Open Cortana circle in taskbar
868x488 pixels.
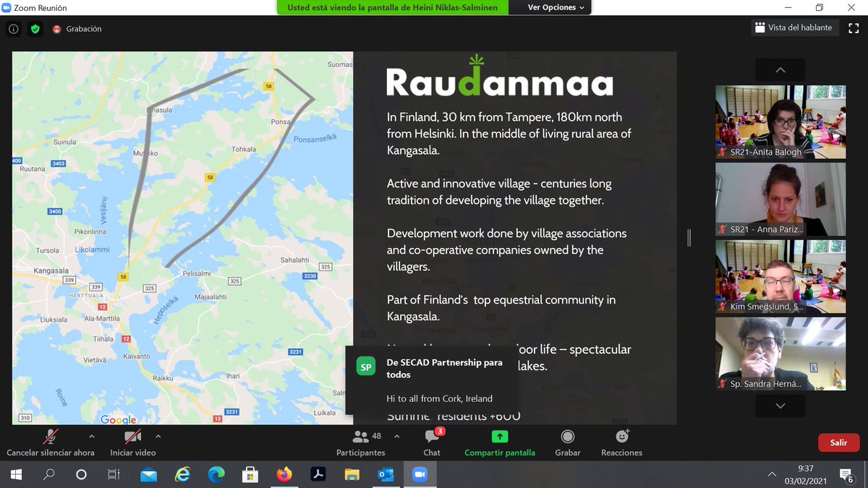click(x=81, y=474)
